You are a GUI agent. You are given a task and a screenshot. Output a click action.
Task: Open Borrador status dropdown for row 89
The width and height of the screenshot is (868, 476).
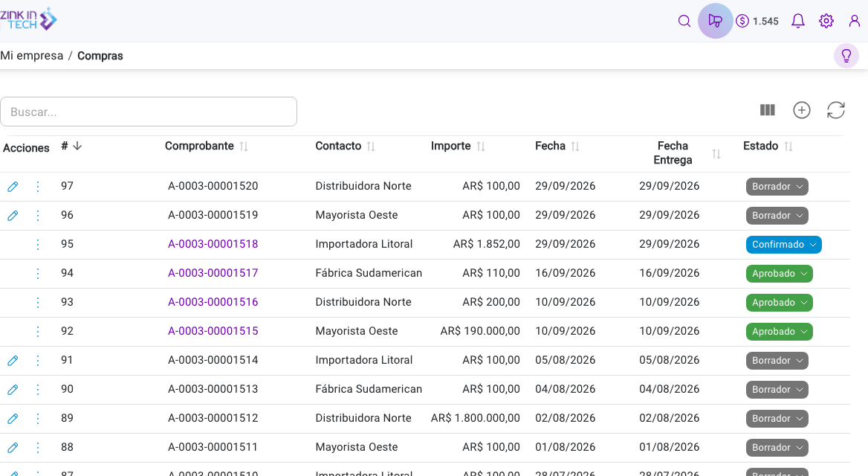click(x=777, y=419)
